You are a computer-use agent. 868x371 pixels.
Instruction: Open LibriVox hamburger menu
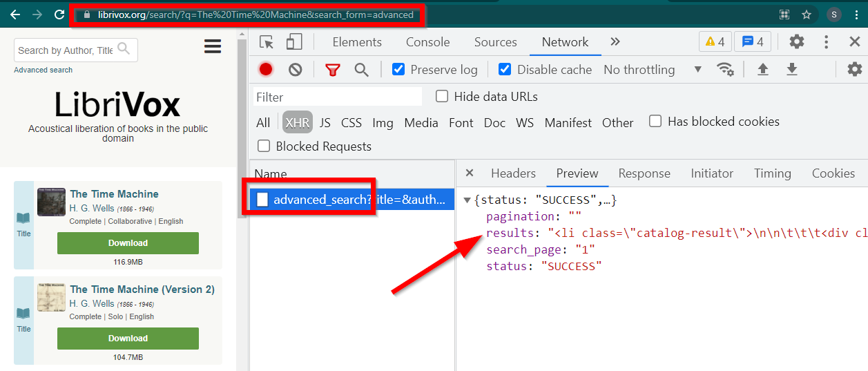click(213, 46)
